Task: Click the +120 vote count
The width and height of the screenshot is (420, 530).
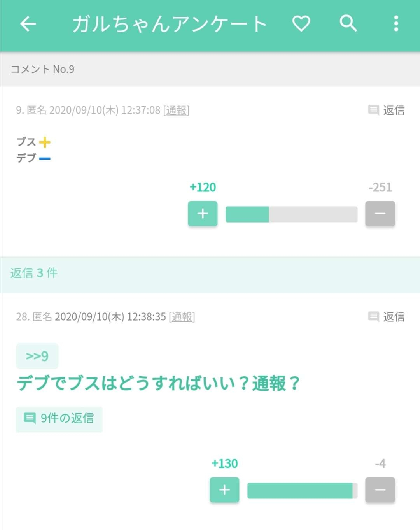Action: point(203,188)
